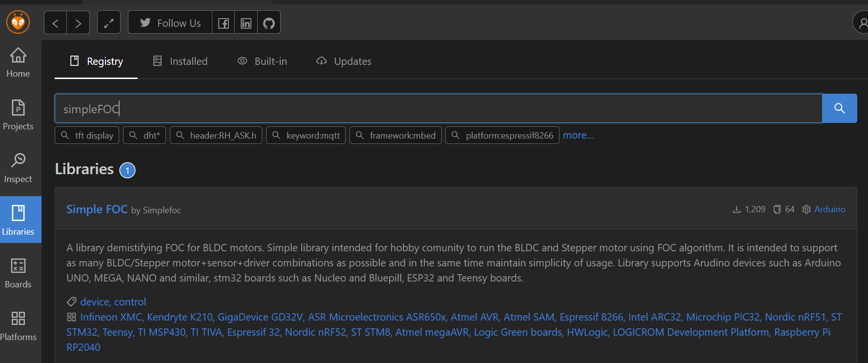Apply the 'keyword:mqtt' search suggestion
The width and height of the screenshot is (868, 363).
tap(306, 135)
